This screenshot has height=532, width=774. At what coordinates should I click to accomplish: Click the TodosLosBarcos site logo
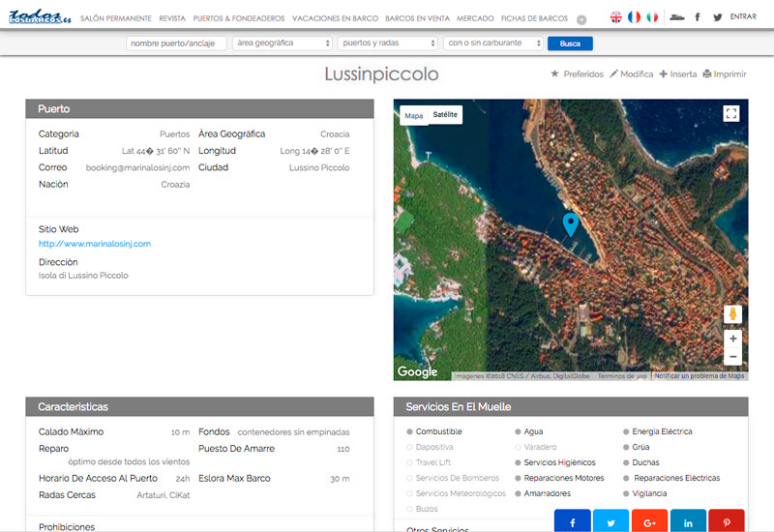[40, 16]
